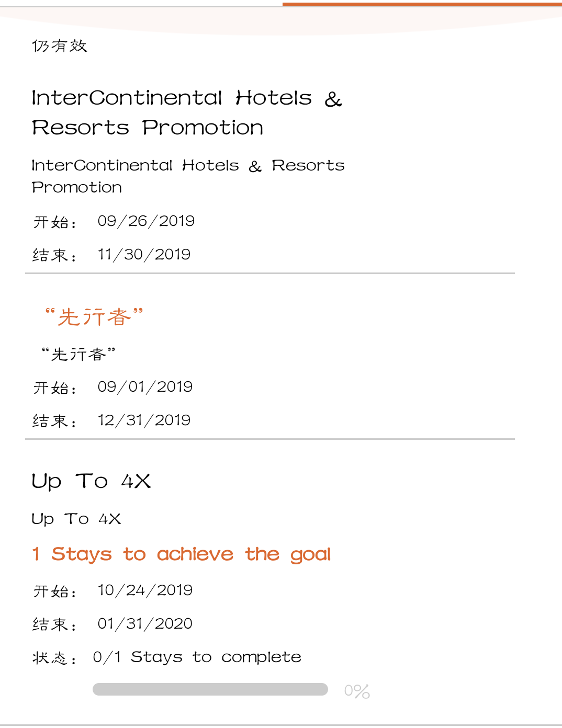The height and width of the screenshot is (728, 562).
Task: Tap the 0% progress percentage label
Action: click(x=357, y=691)
